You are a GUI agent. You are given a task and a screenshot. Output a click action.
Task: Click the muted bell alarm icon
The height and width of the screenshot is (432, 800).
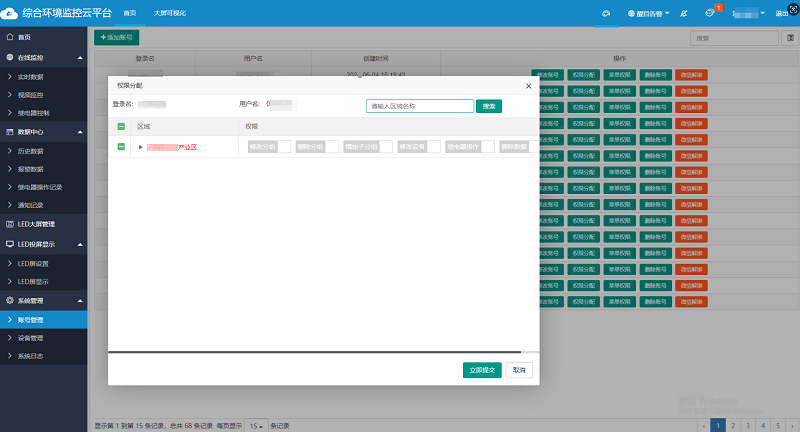(x=682, y=13)
